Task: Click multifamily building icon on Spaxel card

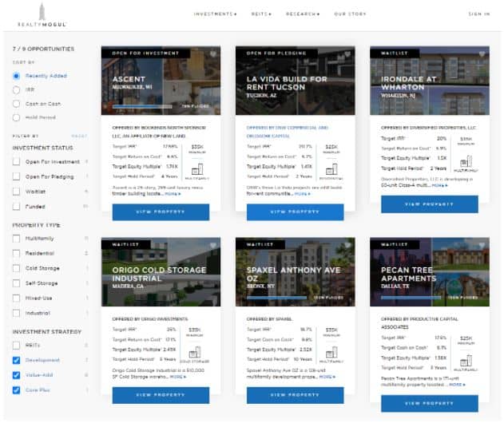Action: (x=331, y=352)
